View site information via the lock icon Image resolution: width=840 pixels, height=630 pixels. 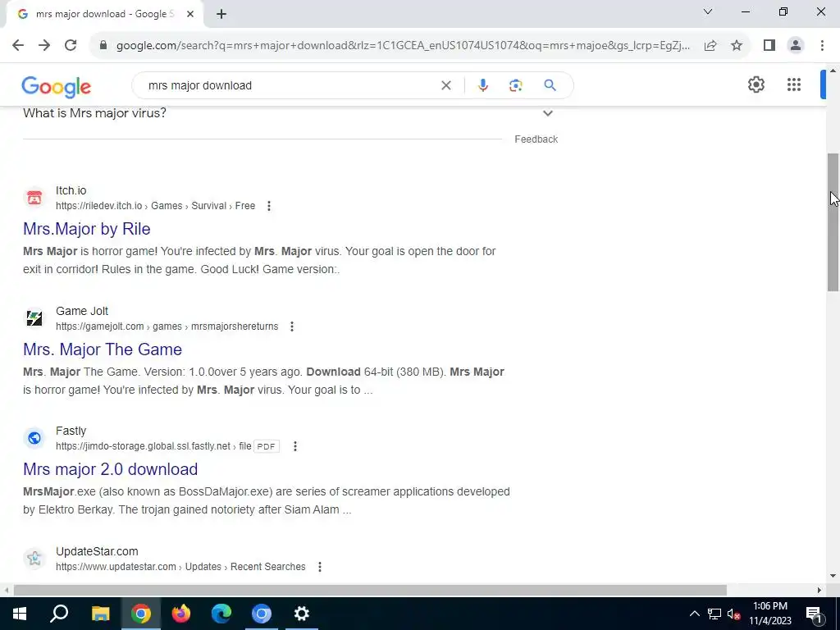(103, 46)
